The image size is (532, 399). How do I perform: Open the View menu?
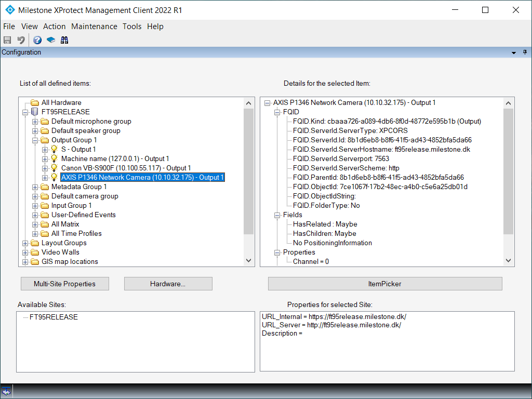[30, 26]
